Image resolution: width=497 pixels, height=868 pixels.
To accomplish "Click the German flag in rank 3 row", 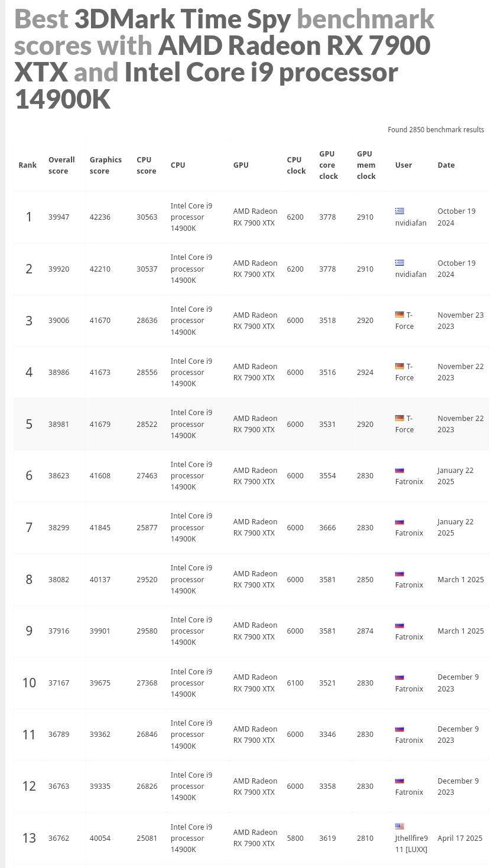I will pyautogui.click(x=399, y=315).
